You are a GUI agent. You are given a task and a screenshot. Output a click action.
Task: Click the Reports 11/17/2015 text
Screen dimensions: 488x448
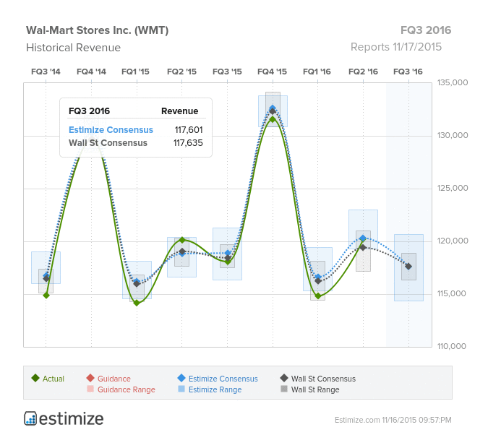(x=396, y=47)
